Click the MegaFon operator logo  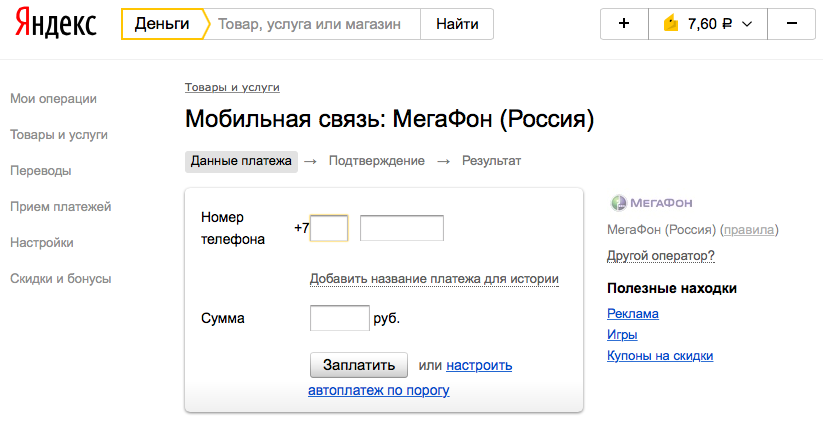coord(651,203)
